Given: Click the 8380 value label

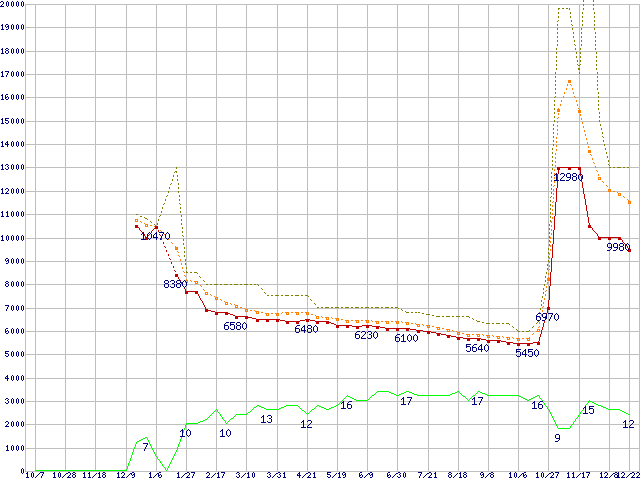Looking at the screenshot, I should (175, 285).
